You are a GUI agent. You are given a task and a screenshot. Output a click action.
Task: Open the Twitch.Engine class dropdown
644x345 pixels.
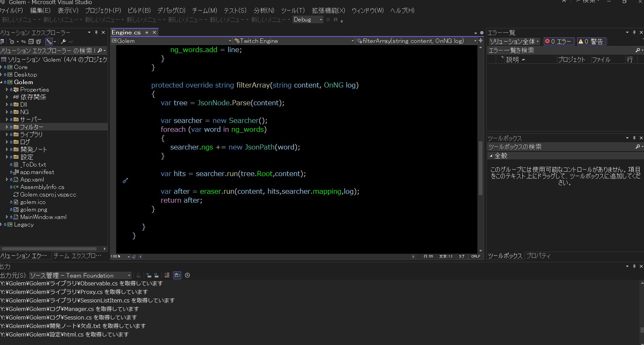click(294, 41)
